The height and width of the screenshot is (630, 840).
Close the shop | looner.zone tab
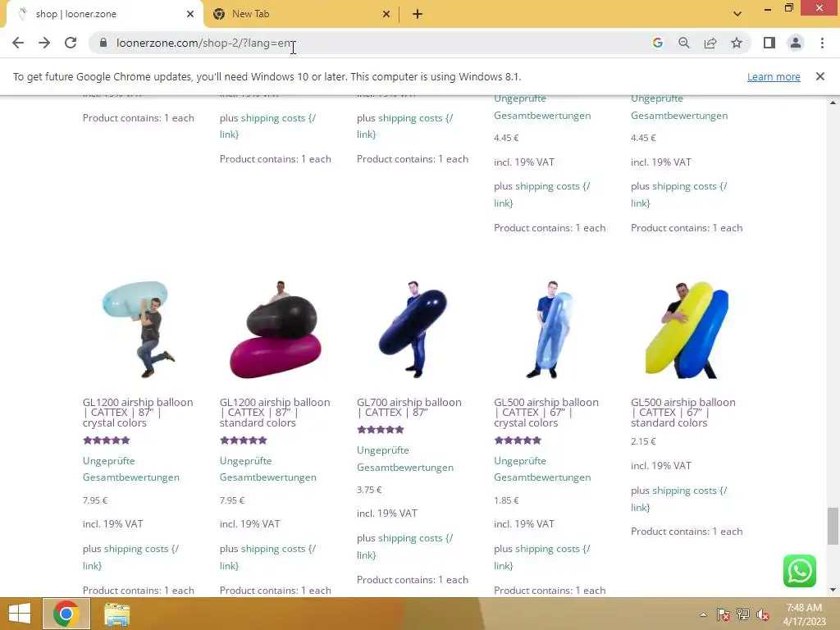(190, 14)
